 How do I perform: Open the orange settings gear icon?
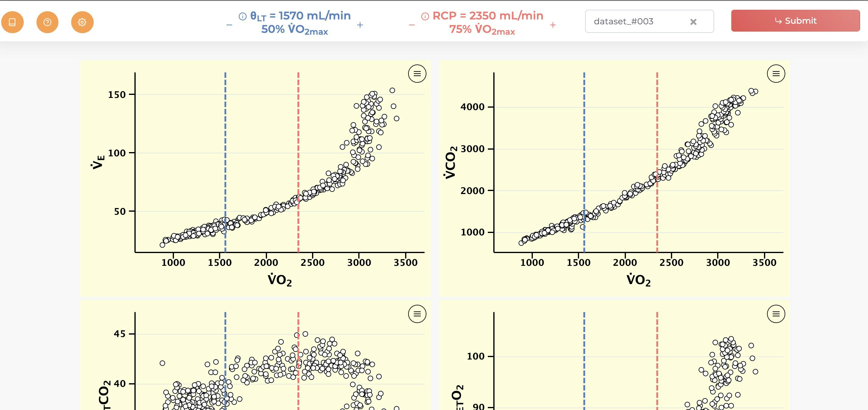pyautogui.click(x=82, y=22)
